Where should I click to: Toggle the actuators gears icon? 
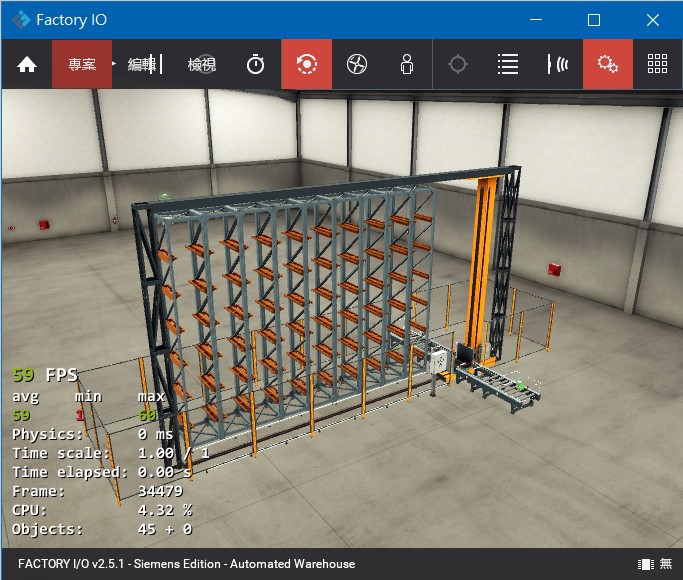pos(608,64)
